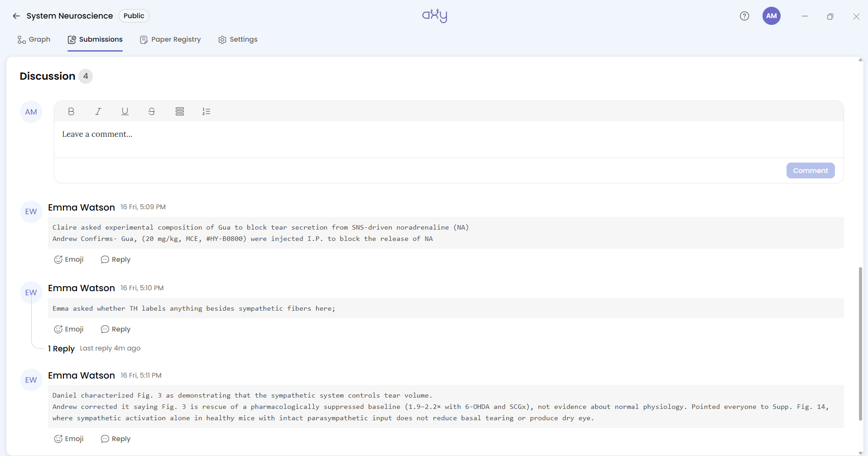Click the Discussion count badge 4

click(86, 76)
